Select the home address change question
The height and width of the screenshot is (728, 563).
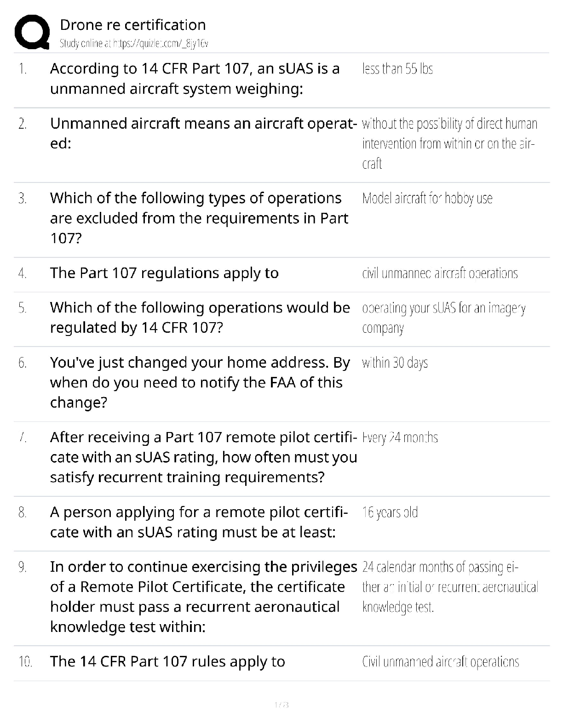[x=200, y=382]
